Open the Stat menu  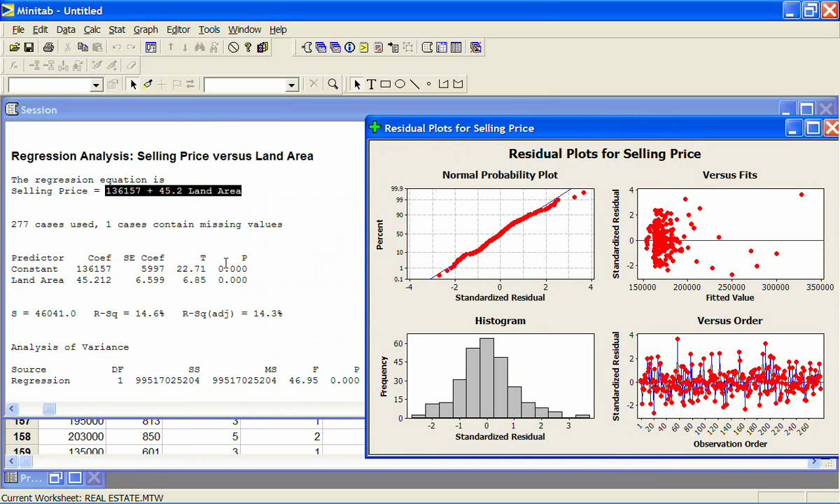pyautogui.click(x=117, y=29)
